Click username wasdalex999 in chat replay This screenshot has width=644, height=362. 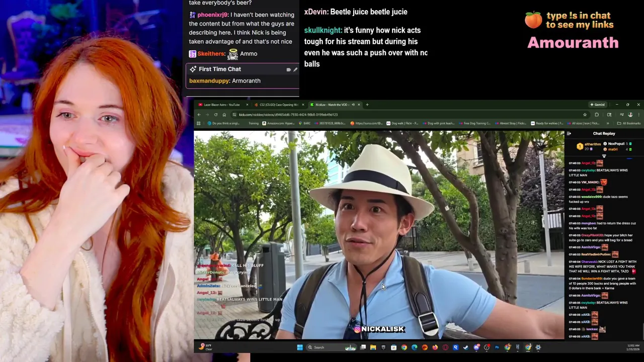coord(592,197)
